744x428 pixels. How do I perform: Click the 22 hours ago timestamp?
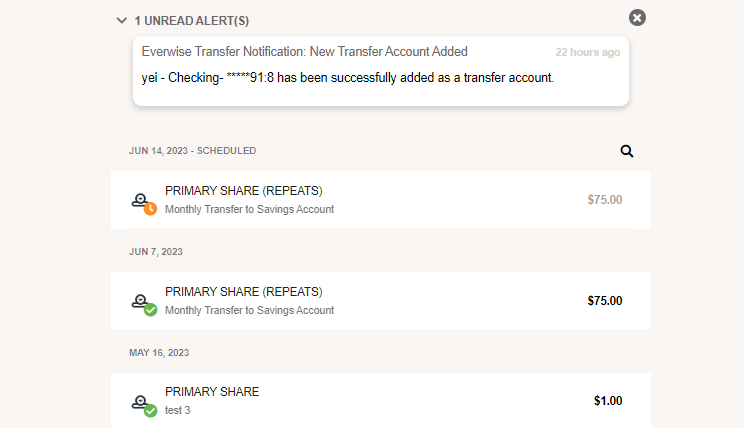[x=587, y=52]
